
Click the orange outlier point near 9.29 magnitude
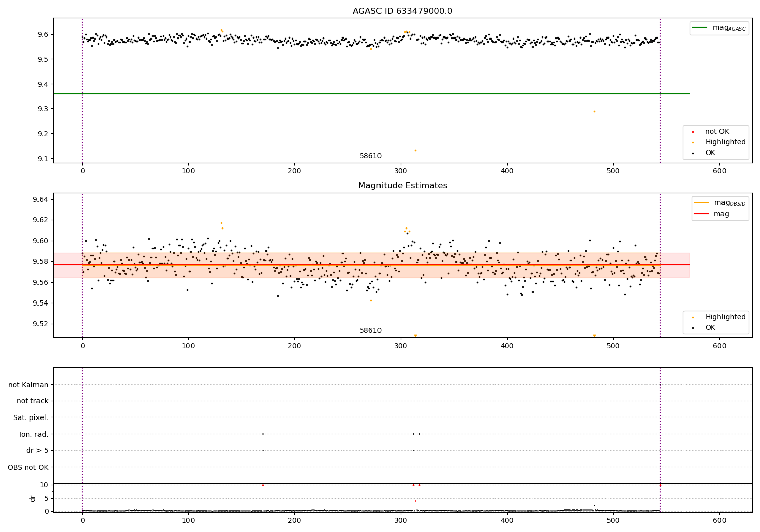[x=594, y=111]
